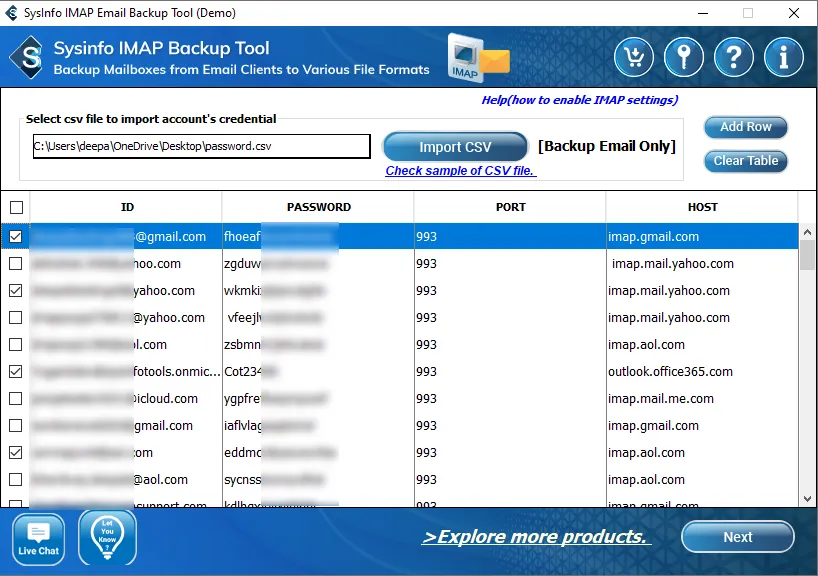Click the Clear Table button

coord(746,161)
